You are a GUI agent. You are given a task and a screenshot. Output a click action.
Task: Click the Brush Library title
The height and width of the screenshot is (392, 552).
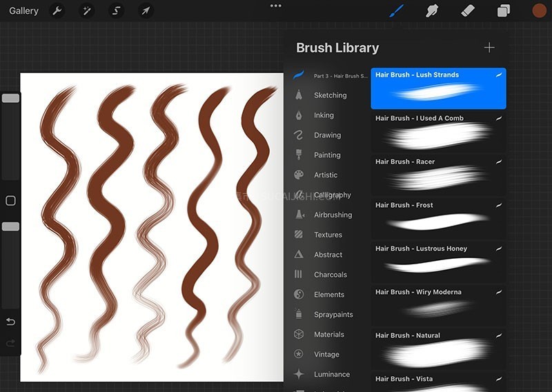tap(337, 48)
